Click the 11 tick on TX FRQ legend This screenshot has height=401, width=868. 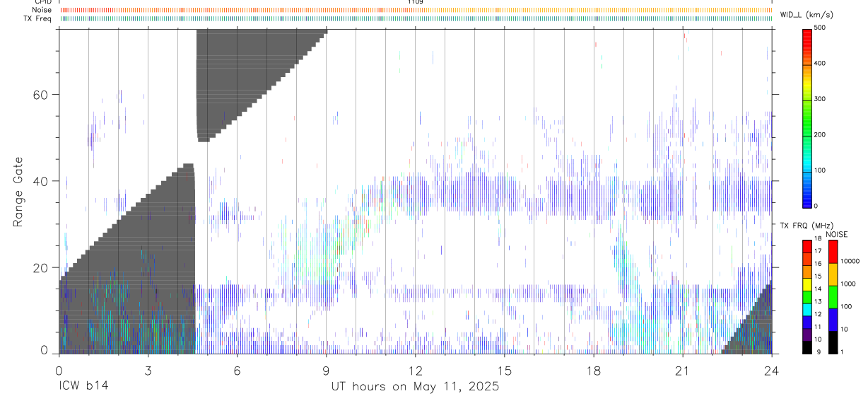[x=819, y=327]
